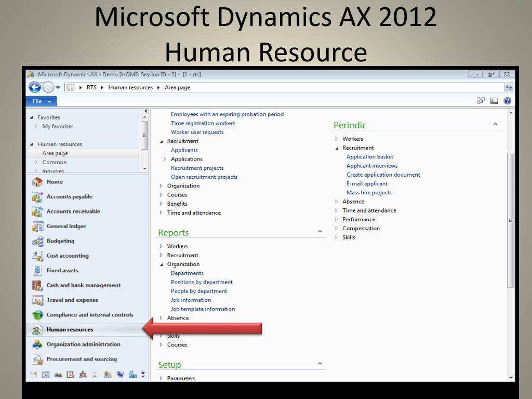Click the Human resources module icon

(x=37, y=330)
